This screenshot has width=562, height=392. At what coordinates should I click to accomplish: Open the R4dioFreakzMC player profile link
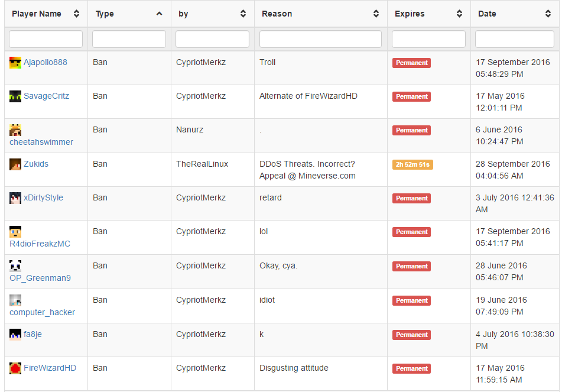click(x=40, y=244)
